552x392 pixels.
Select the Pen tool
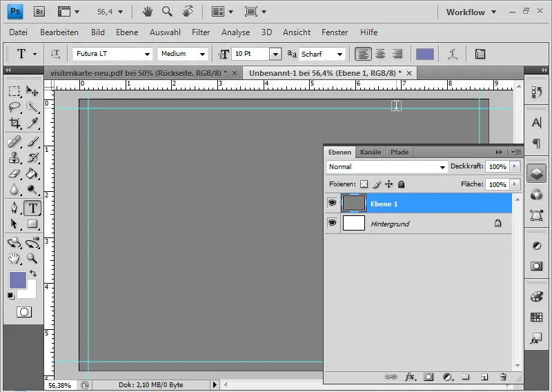point(14,208)
